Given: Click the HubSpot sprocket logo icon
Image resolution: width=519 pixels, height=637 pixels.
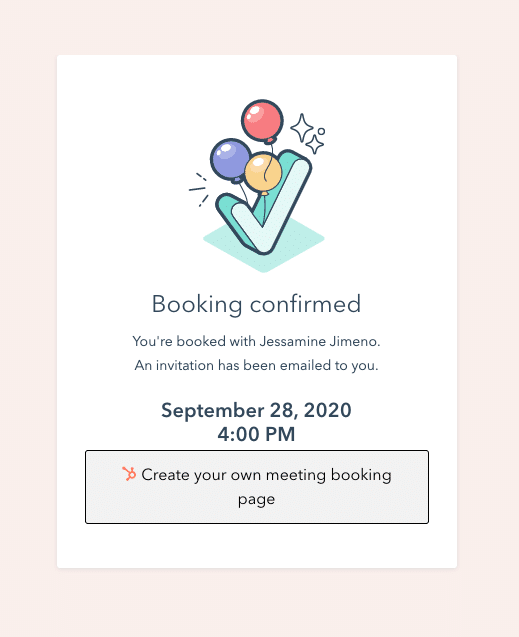Looking at the screenshot, I should 129,474.
